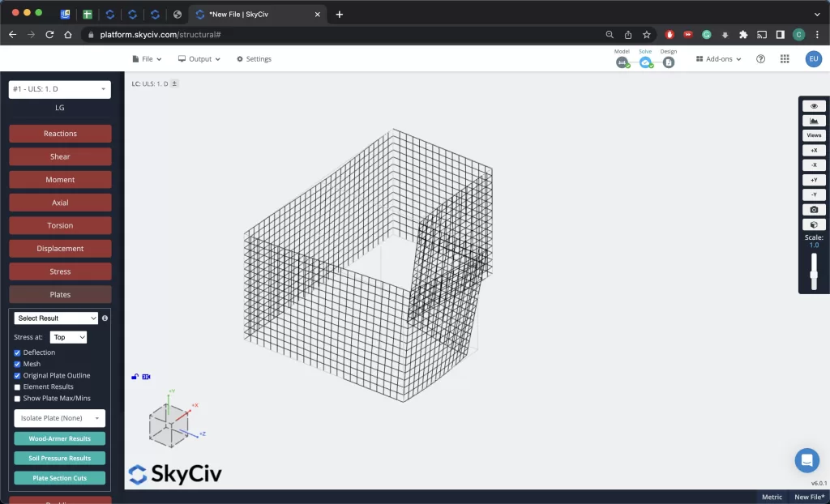Click the browser zoom magnifier icon

610,34
